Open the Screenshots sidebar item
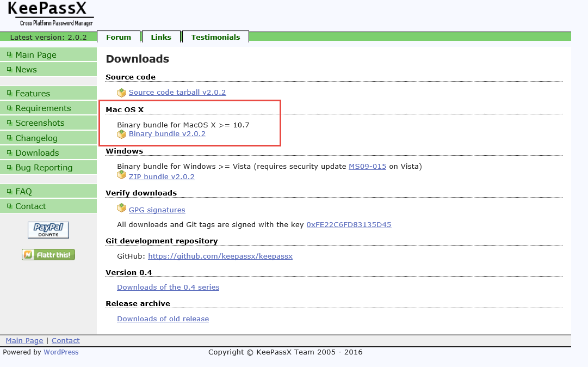 click(40, 123)
